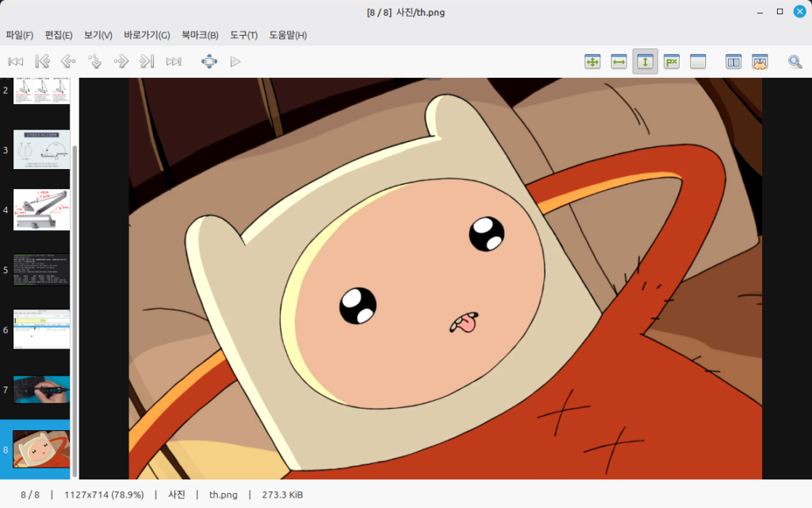This screenshot has height=508, width=812.
Task: Enable best fit zoom mode
Action: pos(592,61)
